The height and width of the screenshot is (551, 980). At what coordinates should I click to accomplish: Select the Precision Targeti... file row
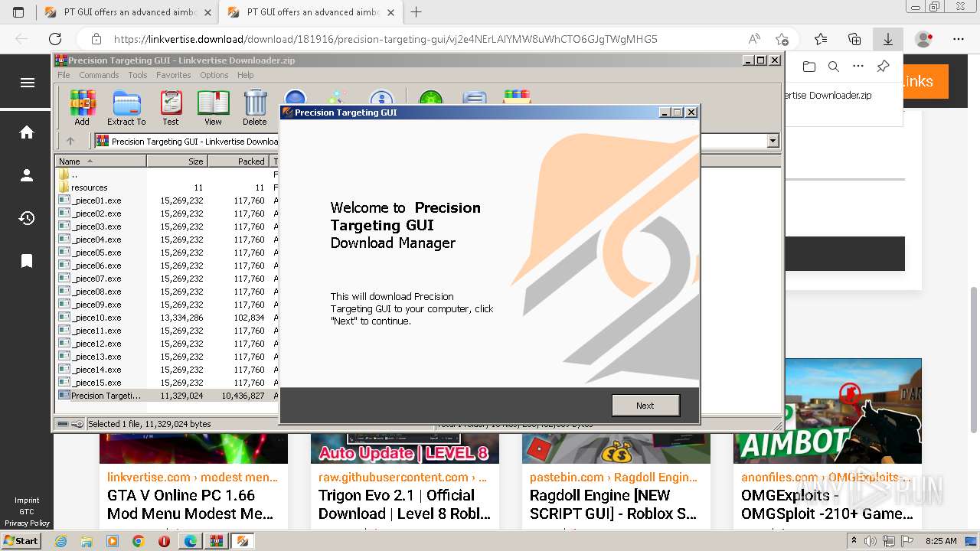tap(167, 396)
